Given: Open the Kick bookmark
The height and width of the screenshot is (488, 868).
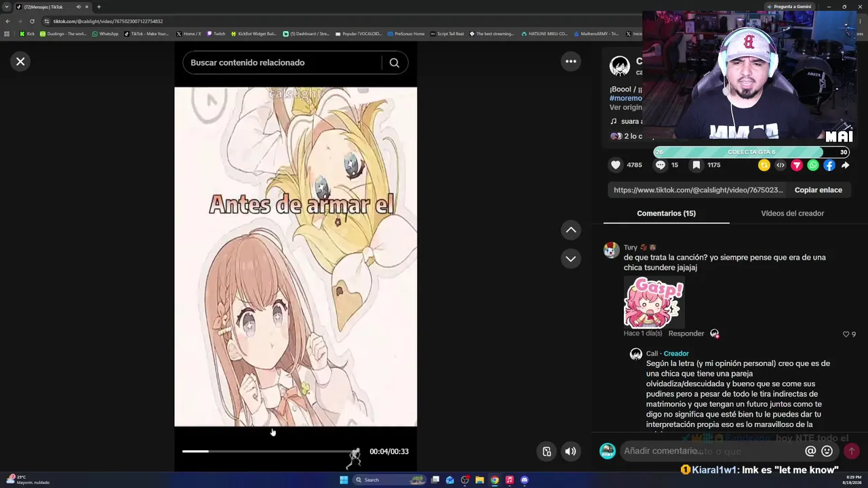Looking at the screenshot, I should click(x=27, y=33).
